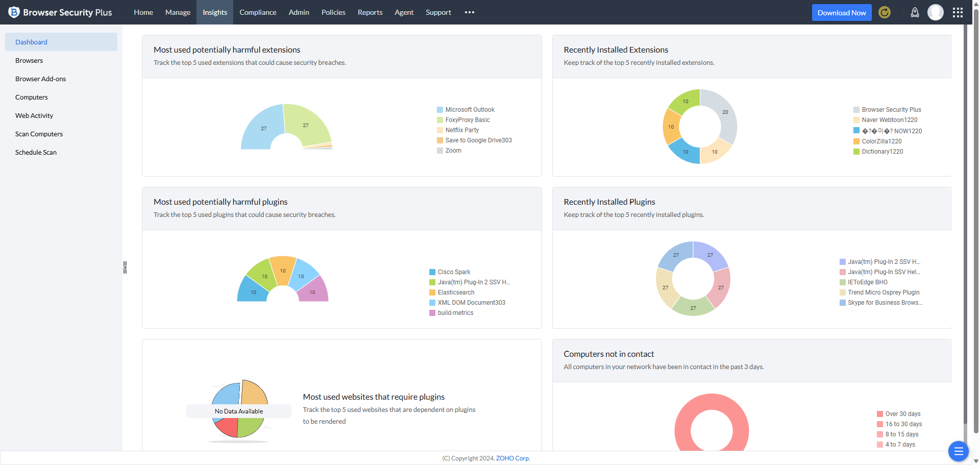Open the nine-dot apps grid

point(958,12)
